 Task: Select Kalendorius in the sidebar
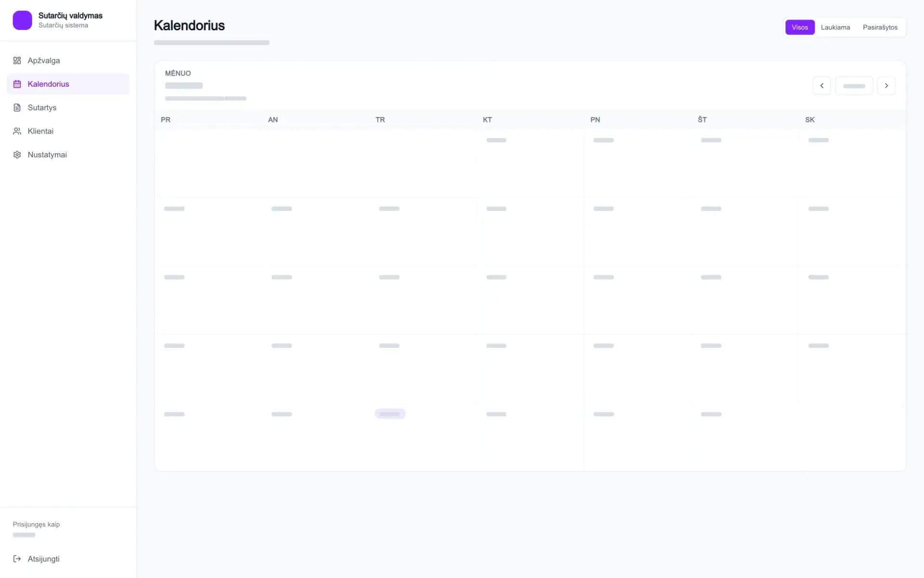point(68,84)
